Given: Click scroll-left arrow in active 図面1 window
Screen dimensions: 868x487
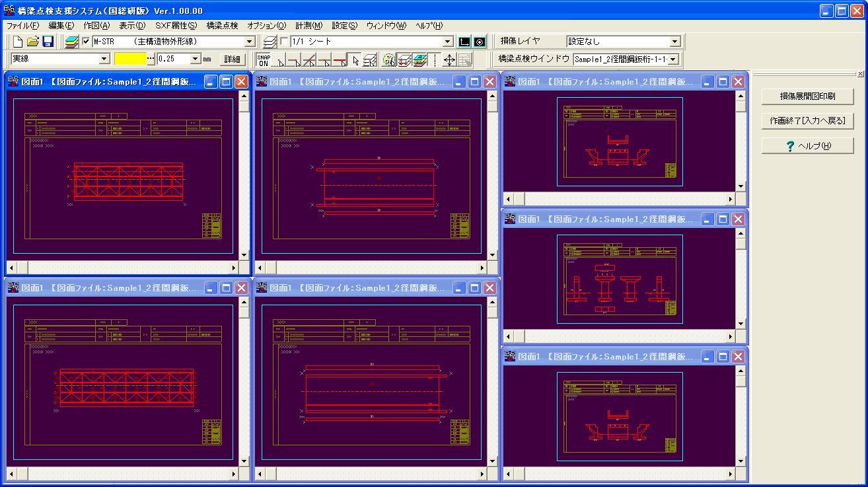Looking at the screenshot, I should tap(11, 268).
